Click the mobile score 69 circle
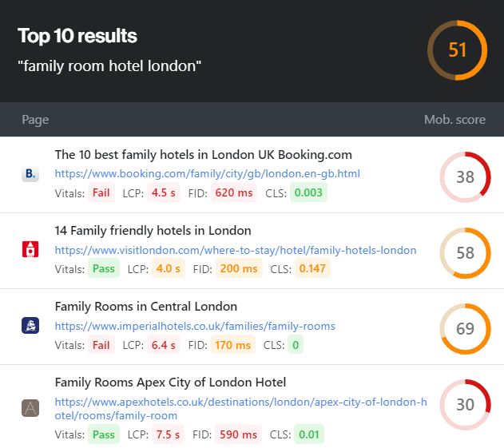Screen dimensions: 504x448 click(465, 329)
